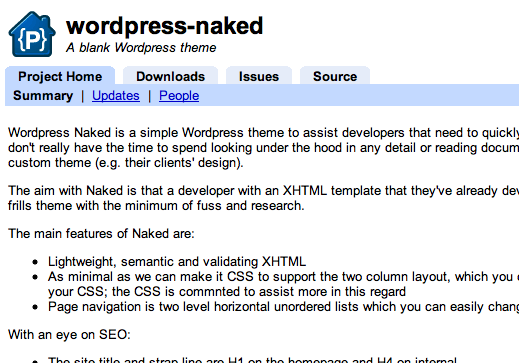Click the line 'your CSS; the CSS is commnted'
The width and height of the screenshot is (519, 363).
click(227, 292)
